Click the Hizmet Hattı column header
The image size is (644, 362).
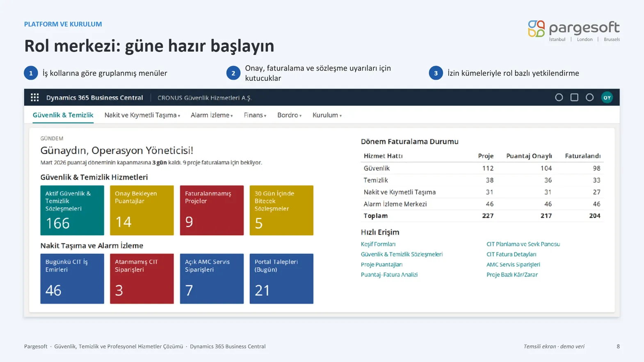383,156
